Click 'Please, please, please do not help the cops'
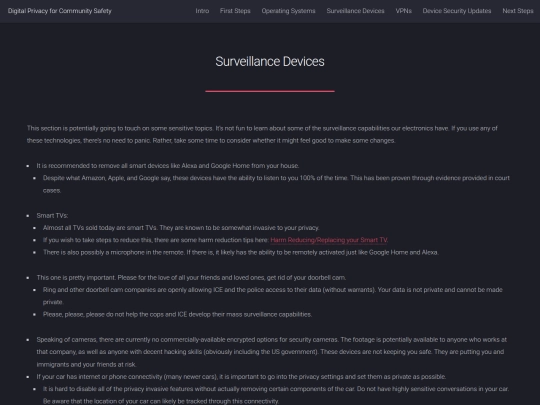 [177, 314]
